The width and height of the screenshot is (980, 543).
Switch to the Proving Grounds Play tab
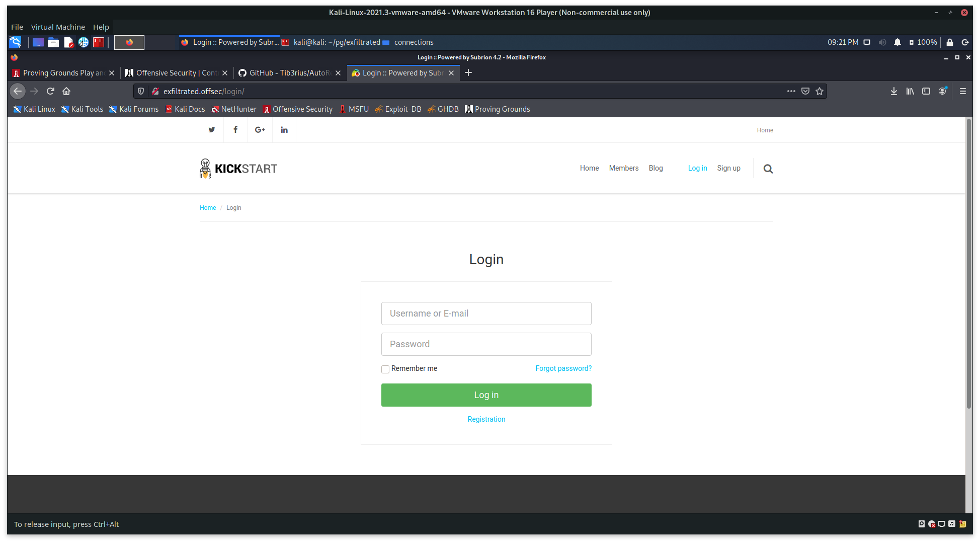(60, 72)
